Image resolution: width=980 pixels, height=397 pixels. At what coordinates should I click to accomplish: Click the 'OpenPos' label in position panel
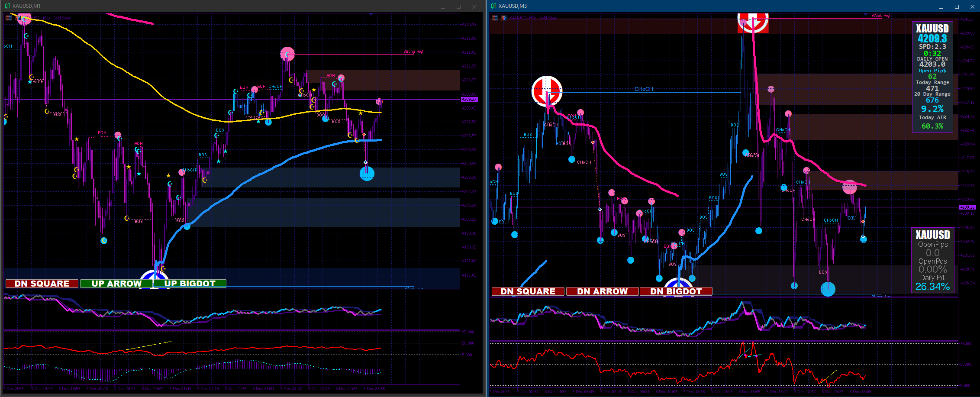(933, 261)
